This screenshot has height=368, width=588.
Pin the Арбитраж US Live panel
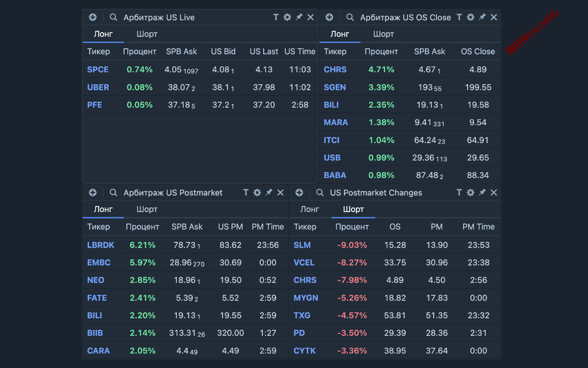[x=299, y=17]
